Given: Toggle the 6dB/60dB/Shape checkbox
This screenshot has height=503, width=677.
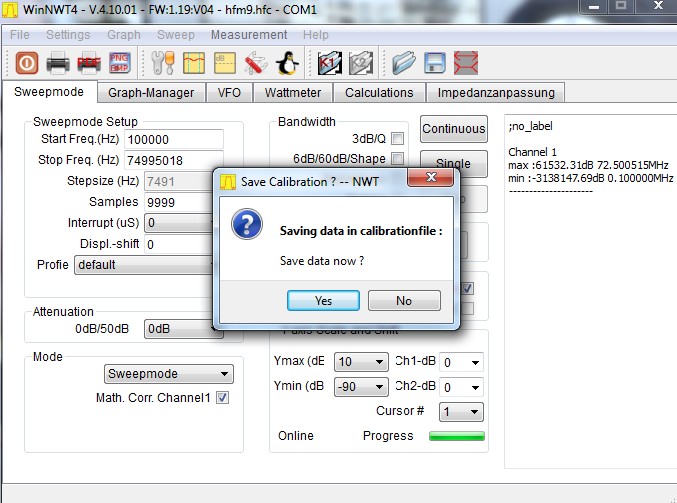Looking at the screenshot, I should pyautogui.click(x=397, y=158).
